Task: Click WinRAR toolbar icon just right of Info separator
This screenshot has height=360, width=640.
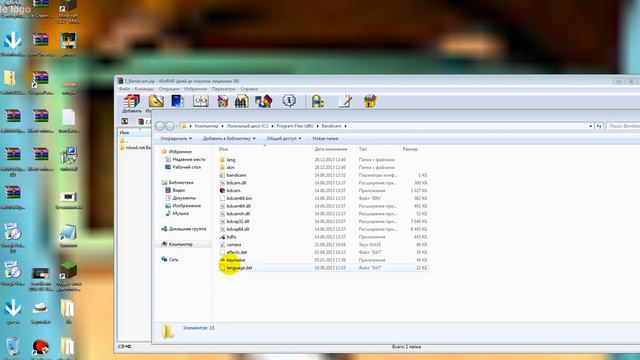Action: pos(318,101)
